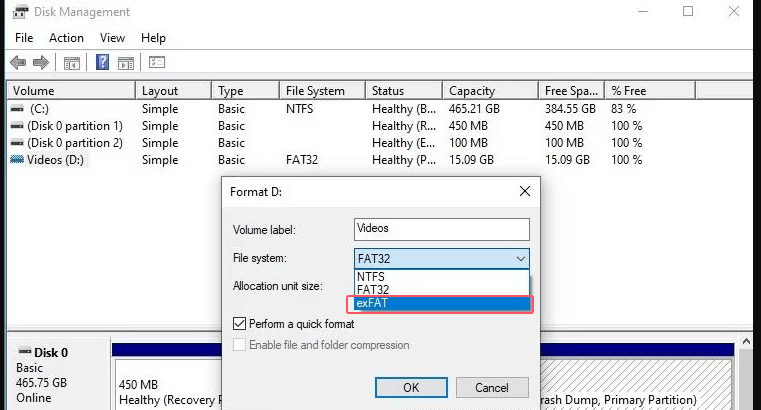Select the (C:) volume row
The height and width of the screenshot is (410, 761).
click(x=40, y=109)
